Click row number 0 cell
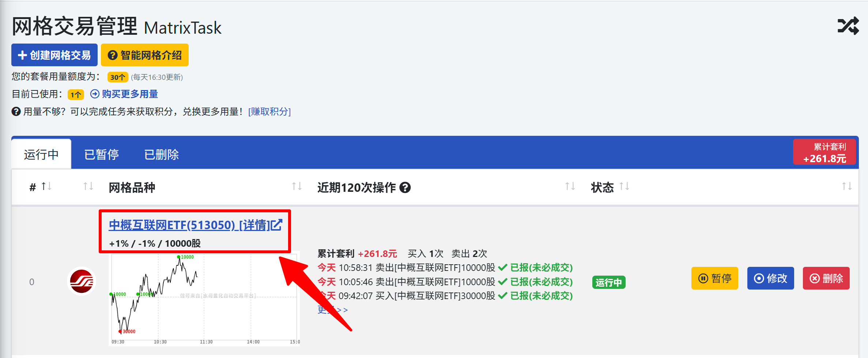This screenshot has height=358, width=868. point(32,282)
